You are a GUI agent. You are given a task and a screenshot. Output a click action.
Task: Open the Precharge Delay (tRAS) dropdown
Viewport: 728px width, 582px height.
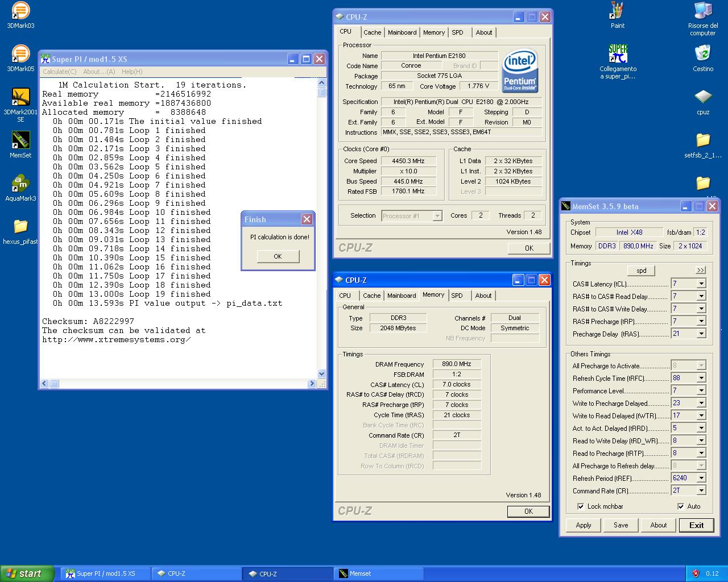701,334
